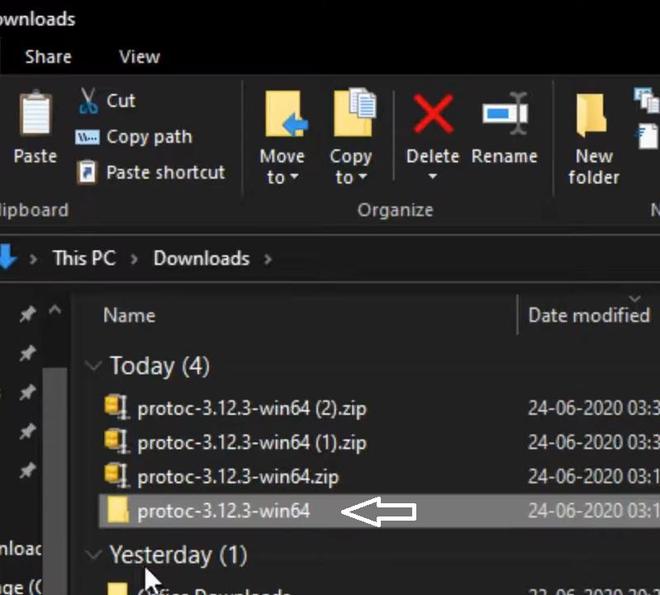The image size is (660, 595).
Task: Click the Copy to folder icon
Action: click(x=354, y=112)
